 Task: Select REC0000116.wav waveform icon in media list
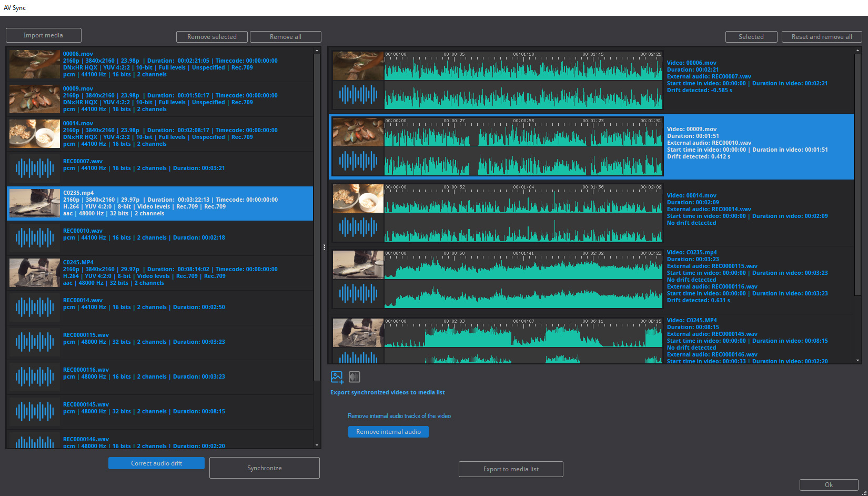click(35, 377)
